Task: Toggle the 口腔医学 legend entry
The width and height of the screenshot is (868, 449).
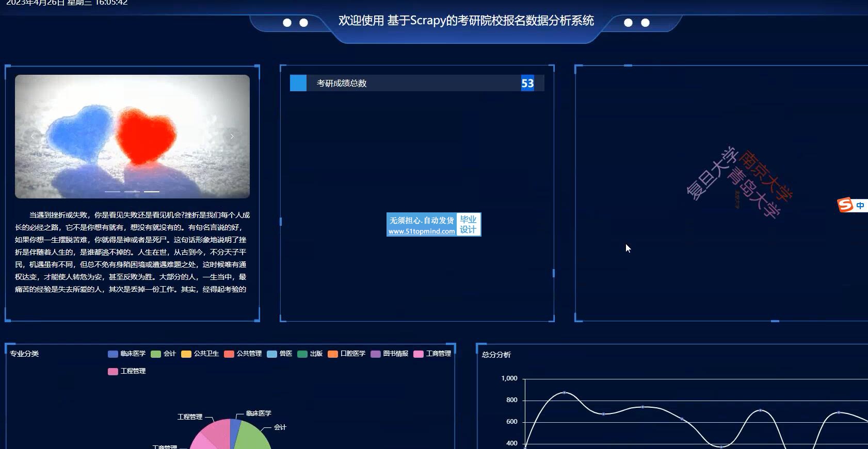Action: pyautogui.click(x=347, y=354)
